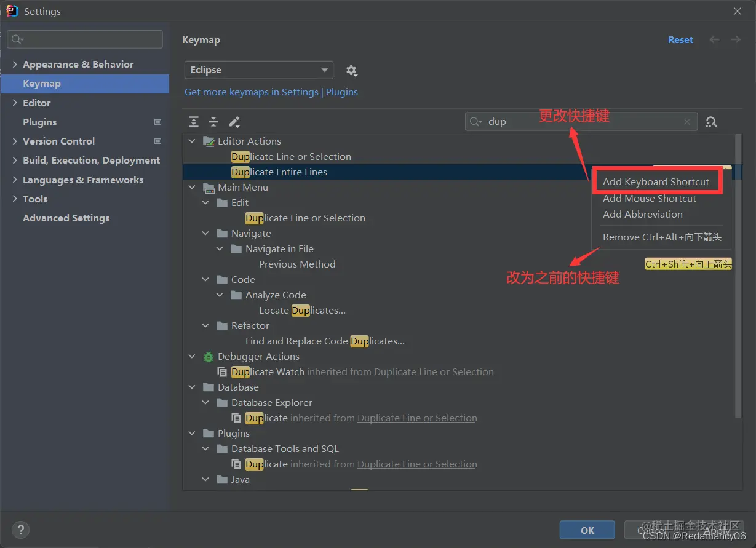Click the settings search field
This screenshot has width=756, height=548.
point(85,39)
